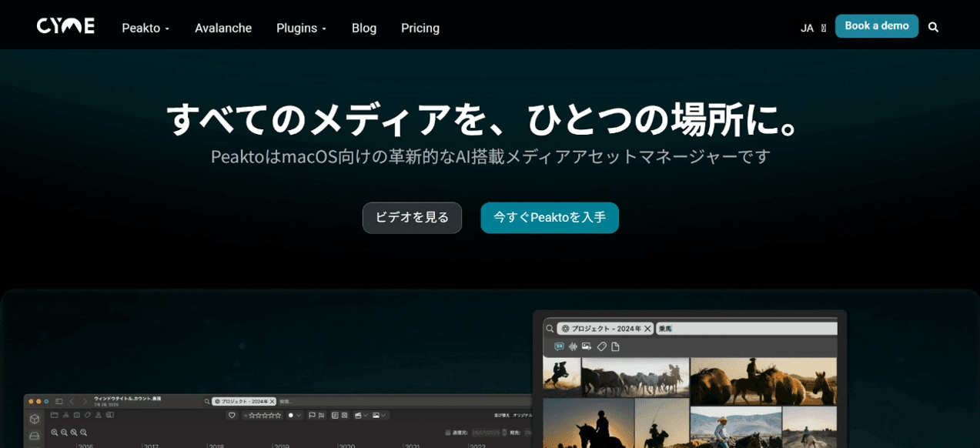Open the Blog page
980x448 pixels.
(364, 28)
